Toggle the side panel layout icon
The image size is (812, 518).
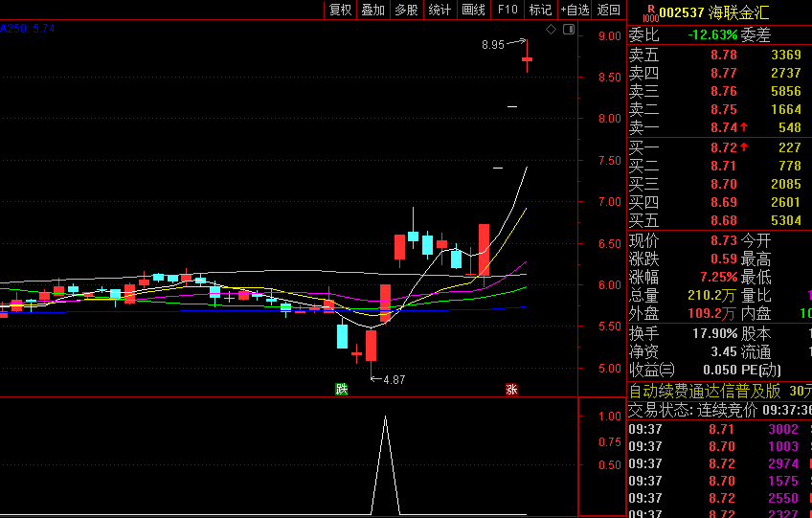[x=569, y=30]
